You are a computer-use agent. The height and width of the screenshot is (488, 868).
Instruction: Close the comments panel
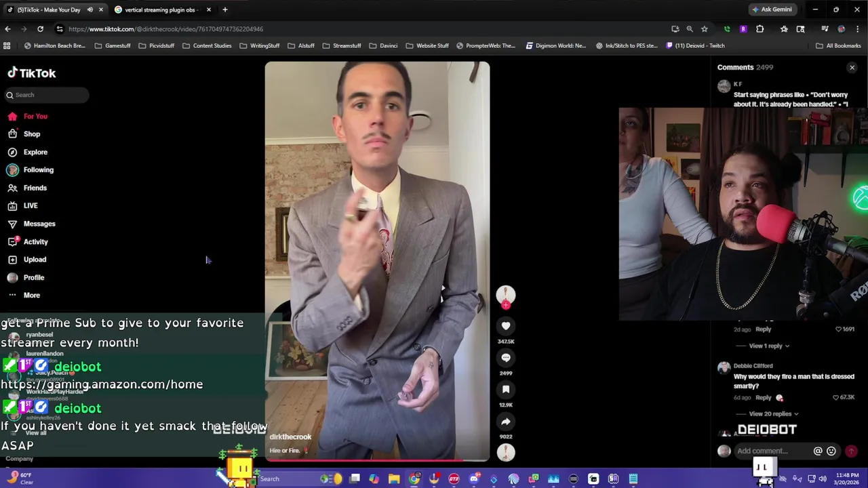(x=852, y=68)
